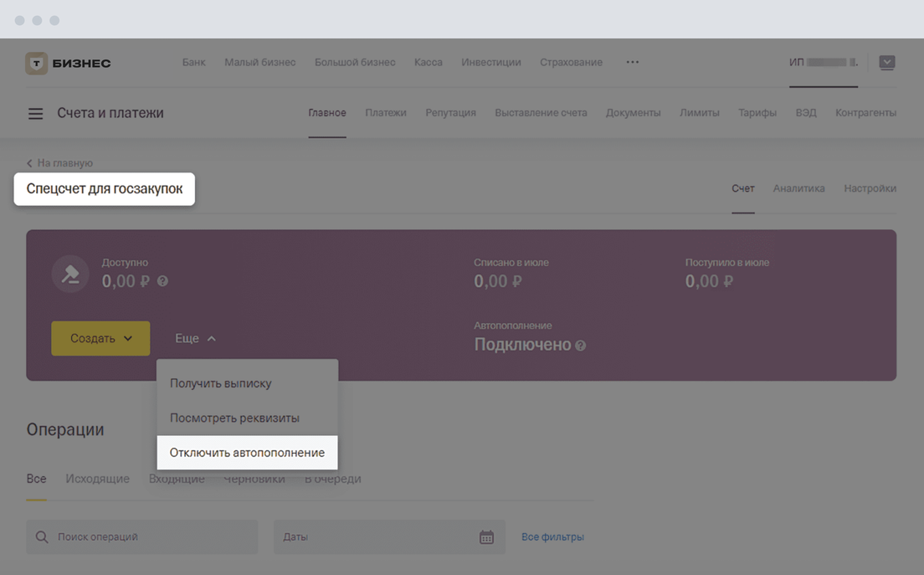Click the gavel account icon

coord(70,275)
